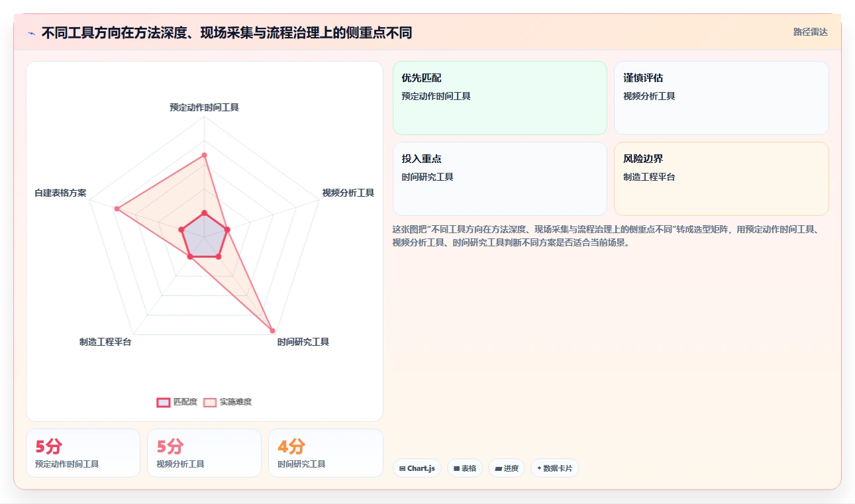Screen dimensions: 855x504
Task: Click radar axis label 预定动作时间工具
Action: pos(204,107)
